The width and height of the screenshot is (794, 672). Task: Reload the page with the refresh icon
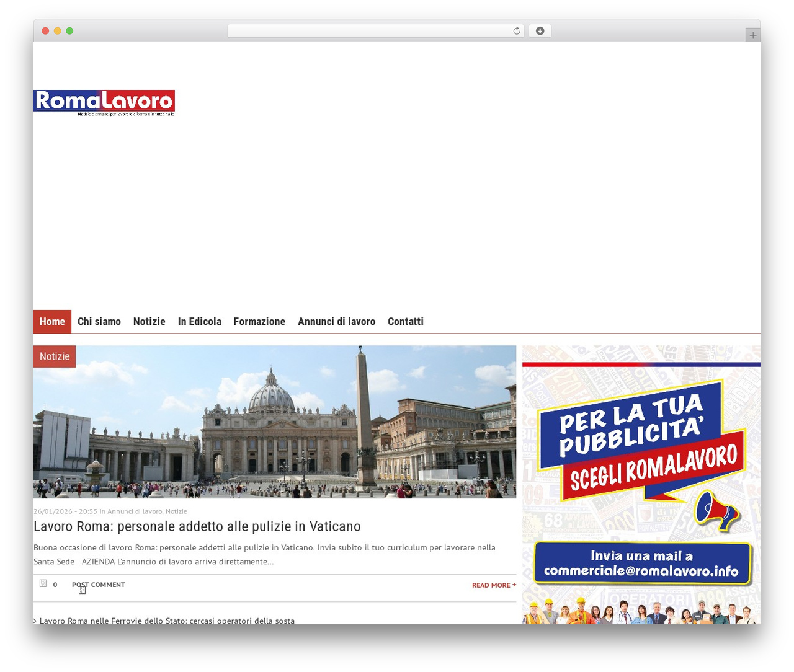pyautogui.click(x=516, y=31)
